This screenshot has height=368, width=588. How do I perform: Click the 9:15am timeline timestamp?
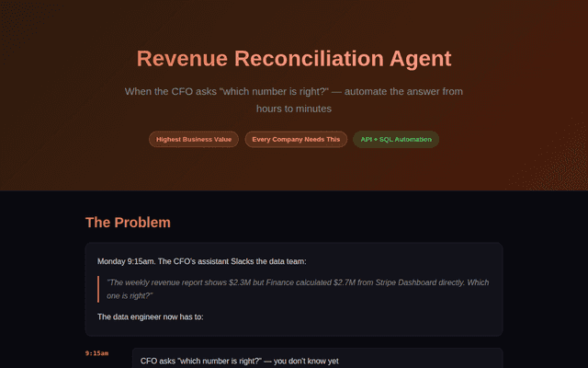point(96,353)
